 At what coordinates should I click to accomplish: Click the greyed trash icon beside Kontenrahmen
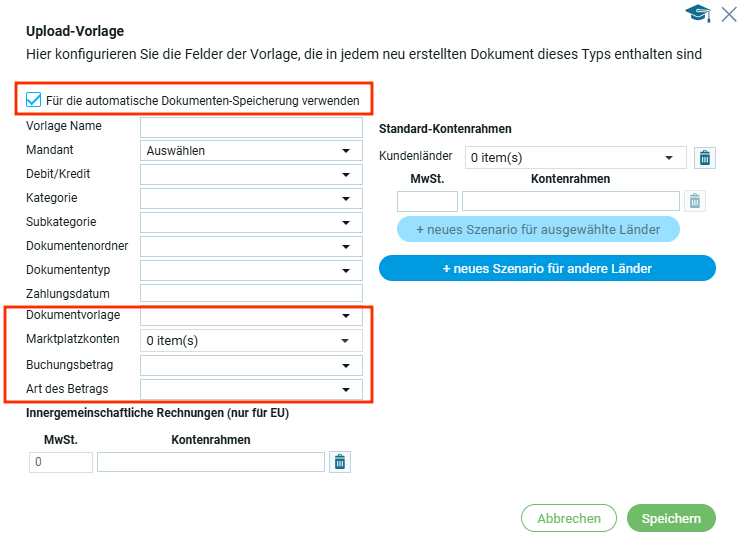coord(695,201)
